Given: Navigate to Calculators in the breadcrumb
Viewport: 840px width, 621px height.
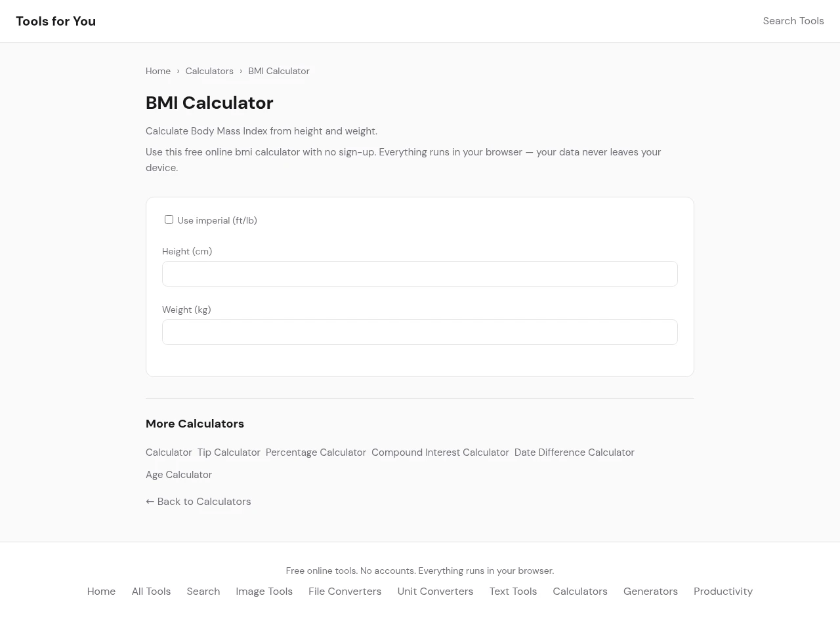Looking at the screenshot, I should [209, 71].
